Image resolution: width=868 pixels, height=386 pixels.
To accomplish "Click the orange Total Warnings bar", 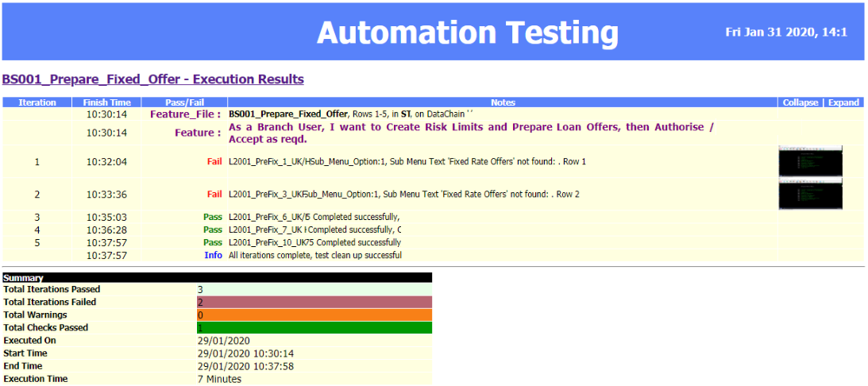I will (313, 315).
